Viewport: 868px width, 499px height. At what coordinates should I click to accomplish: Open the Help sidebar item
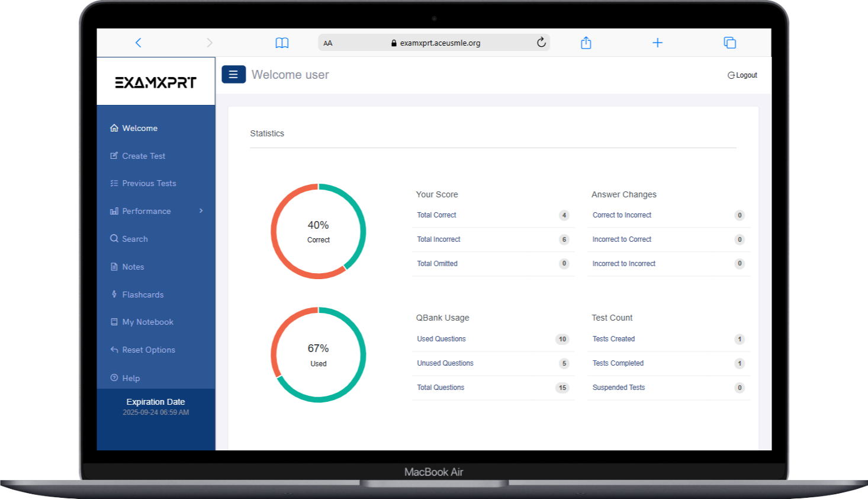[x=131, y=378]
